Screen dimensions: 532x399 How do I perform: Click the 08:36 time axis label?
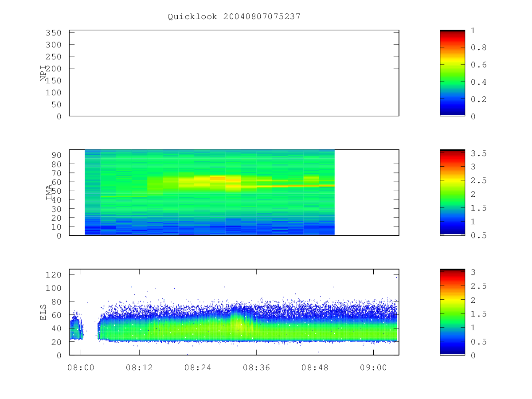[x=256, y=368]
